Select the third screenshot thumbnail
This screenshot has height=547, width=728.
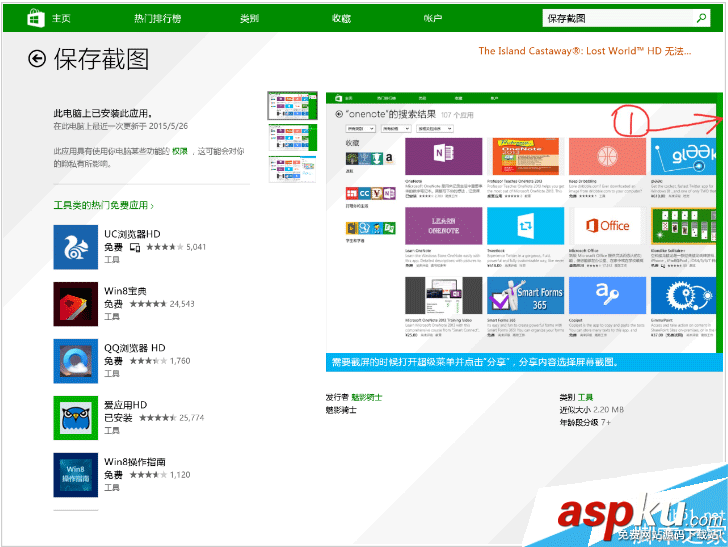point(292,169)
